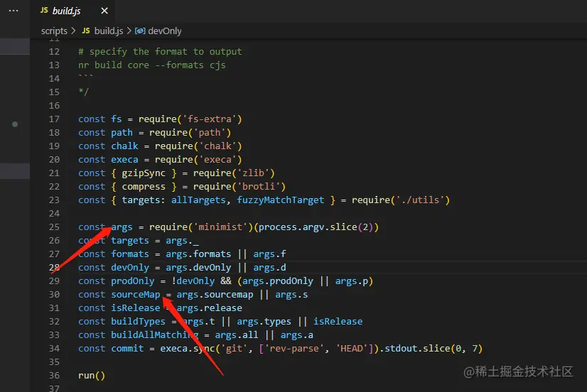Click 'args.types' on line 32
587x392 pixels.
pyautogui.click(x=264, y=321)
